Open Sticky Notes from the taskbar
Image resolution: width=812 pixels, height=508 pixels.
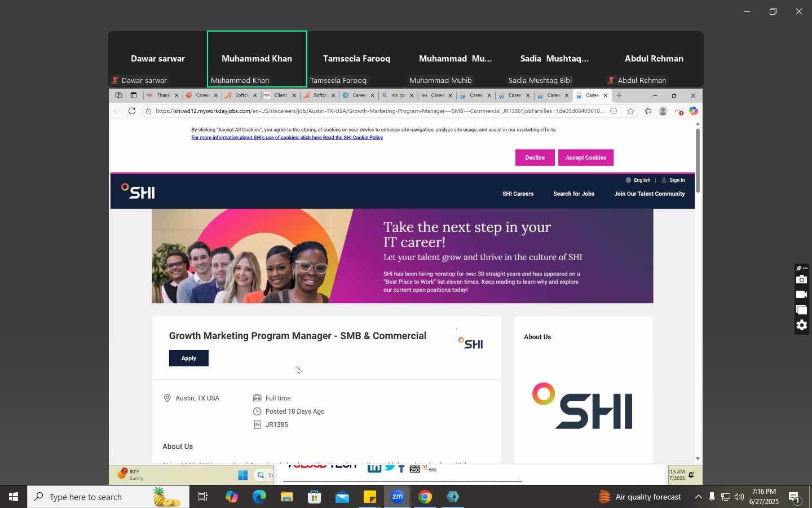coord(370,497)
